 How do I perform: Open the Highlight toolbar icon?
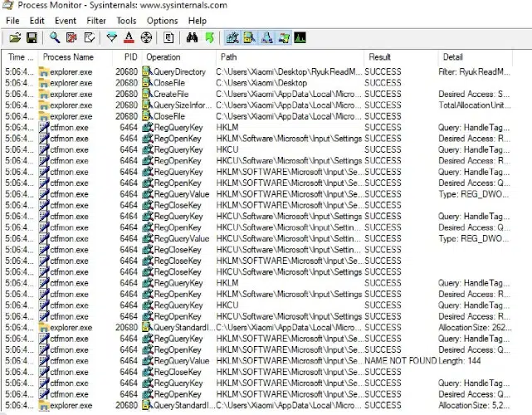point(129,37)
